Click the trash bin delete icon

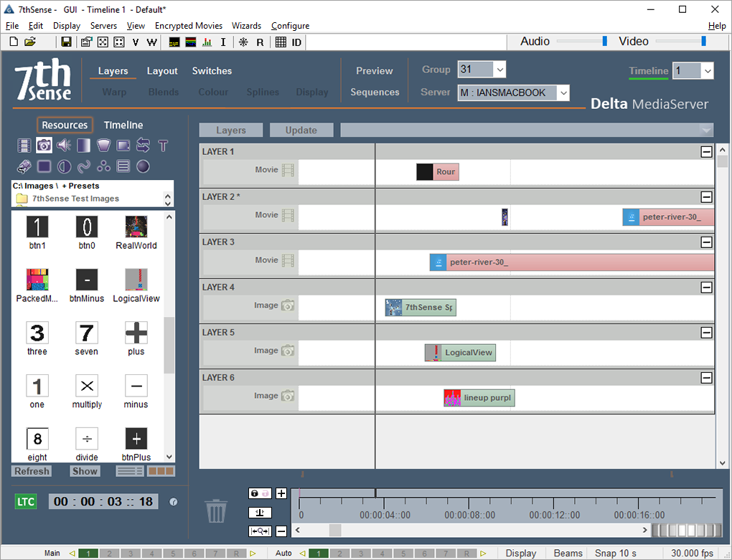click(216, 511)
